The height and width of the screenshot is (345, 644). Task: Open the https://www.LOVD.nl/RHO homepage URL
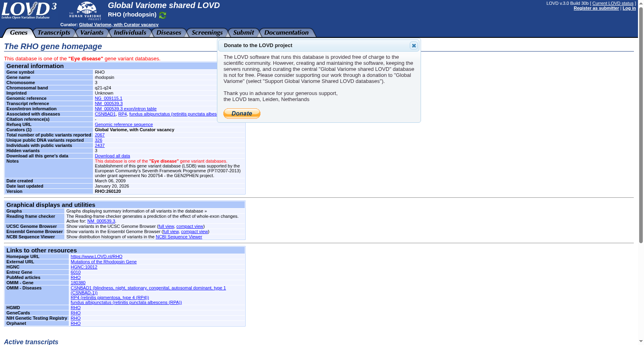tap(97, 256)
